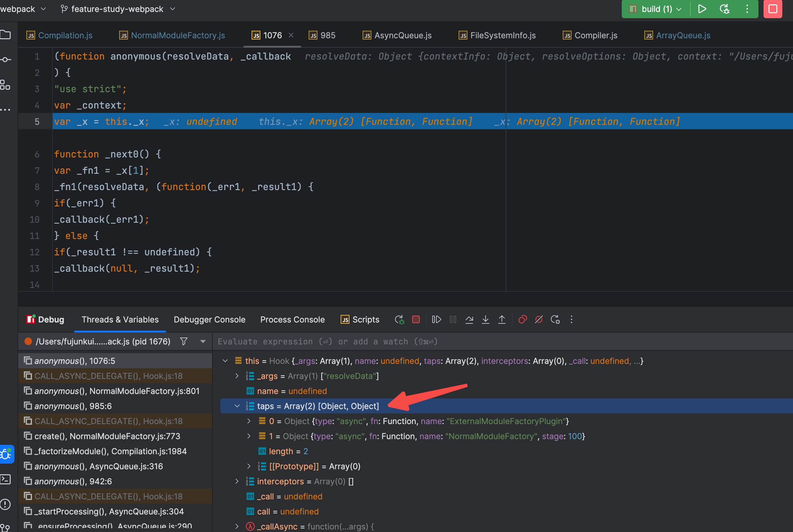
Task: Click the Step Into debugger icon
Action: tap(485, 320)
